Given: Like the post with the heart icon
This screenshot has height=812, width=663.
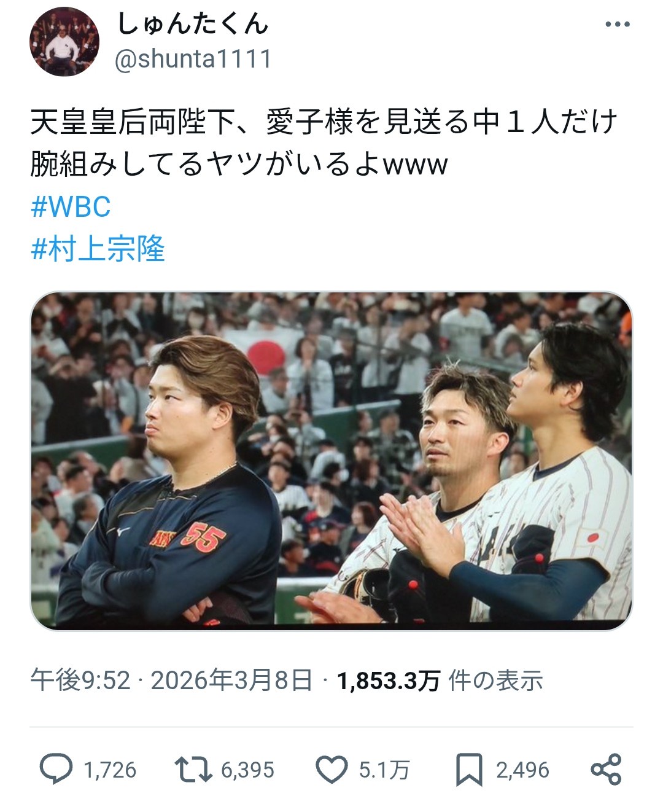Looking at the screenshot, I should point(331,770).
